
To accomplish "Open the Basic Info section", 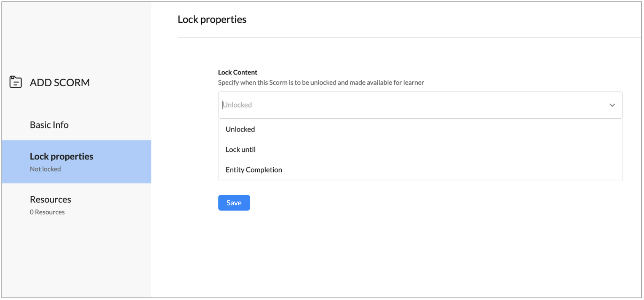I will tap(49, 125).
